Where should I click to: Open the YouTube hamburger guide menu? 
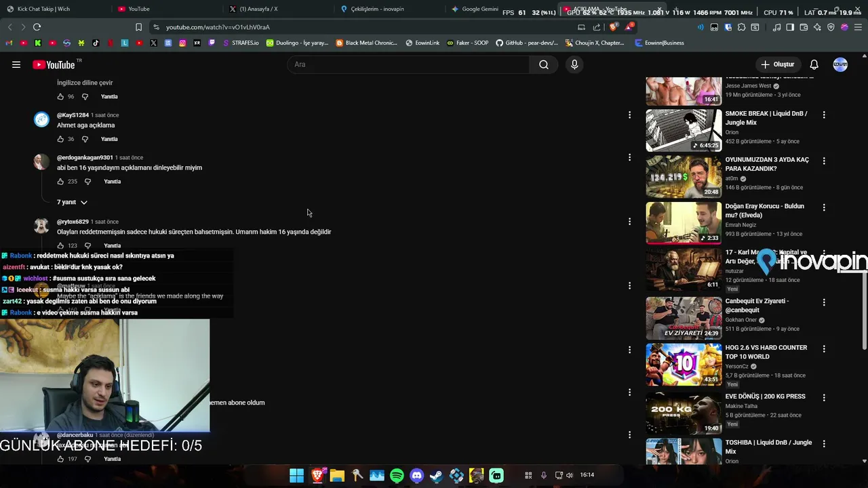16,64
